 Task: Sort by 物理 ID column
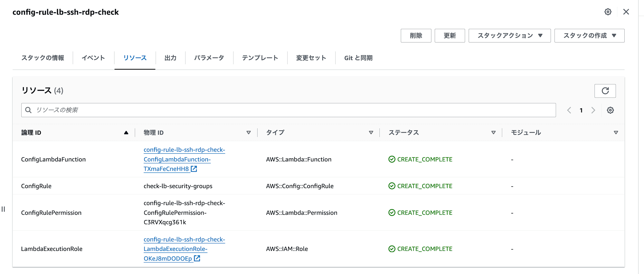[x=248, y=133]
